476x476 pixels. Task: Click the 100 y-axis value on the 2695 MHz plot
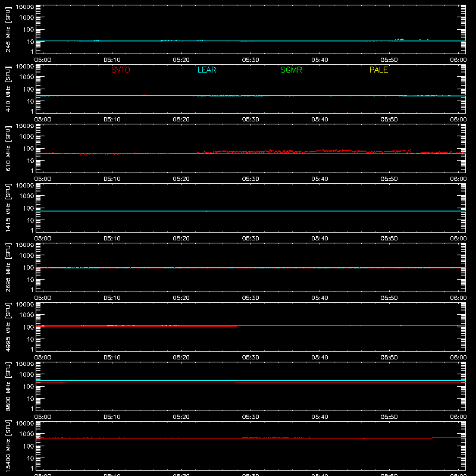[29, 268]
